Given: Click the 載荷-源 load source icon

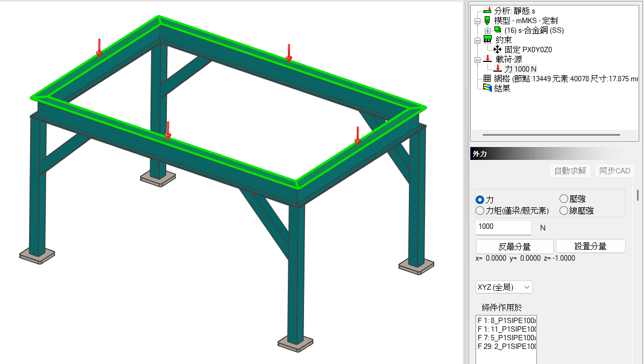Looking at the screenshot, I should click(487, 59).
